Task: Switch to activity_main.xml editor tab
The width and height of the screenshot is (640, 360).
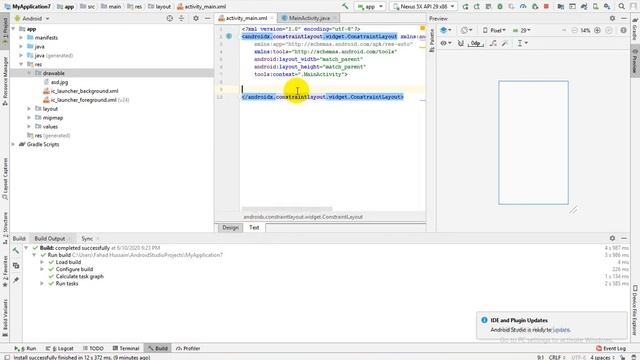Action: [246, 18]
